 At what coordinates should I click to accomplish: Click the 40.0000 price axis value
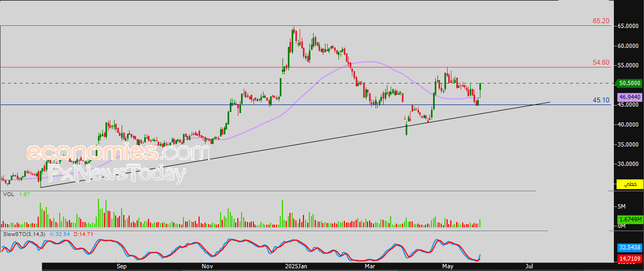click(x=629, y=124)
